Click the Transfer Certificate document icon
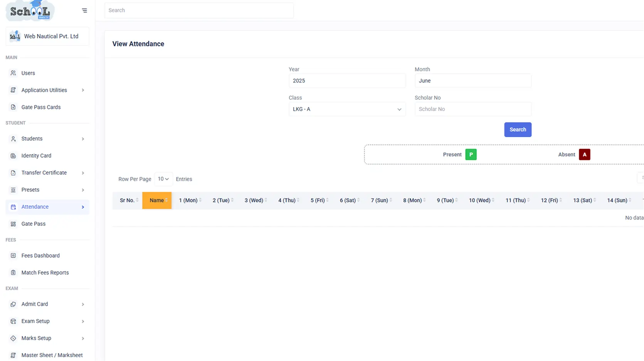This screenshot has height=361, width=644. coord(13,173)
